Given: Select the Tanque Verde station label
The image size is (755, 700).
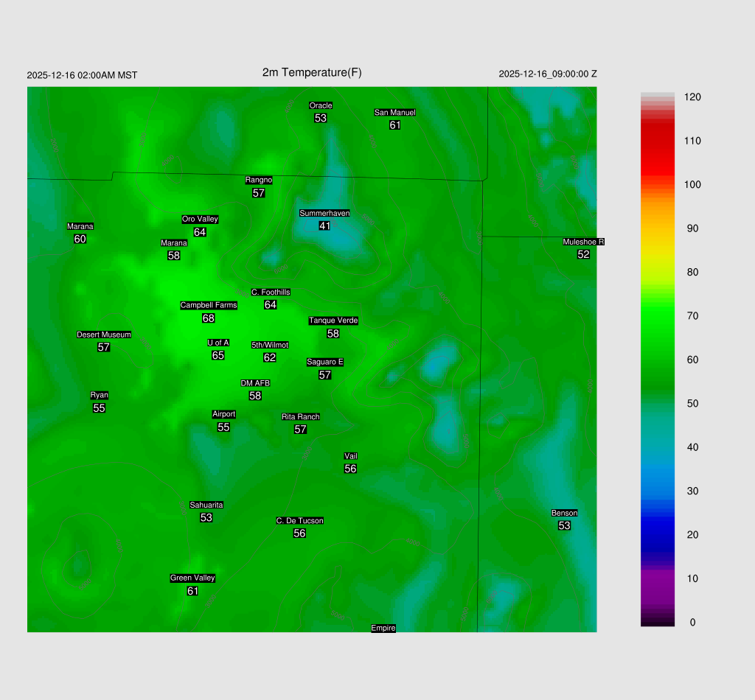Looking at the screenshot, I should (333, 321).
